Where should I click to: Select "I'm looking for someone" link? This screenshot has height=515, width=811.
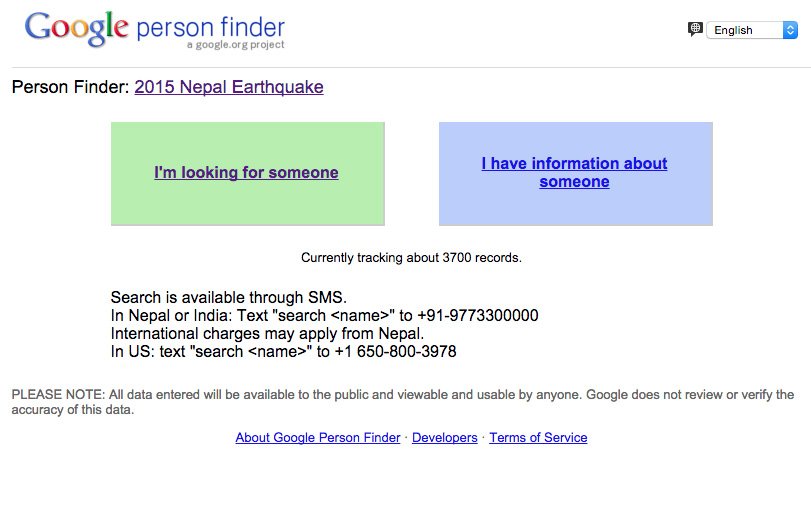[x=246, y=172]
